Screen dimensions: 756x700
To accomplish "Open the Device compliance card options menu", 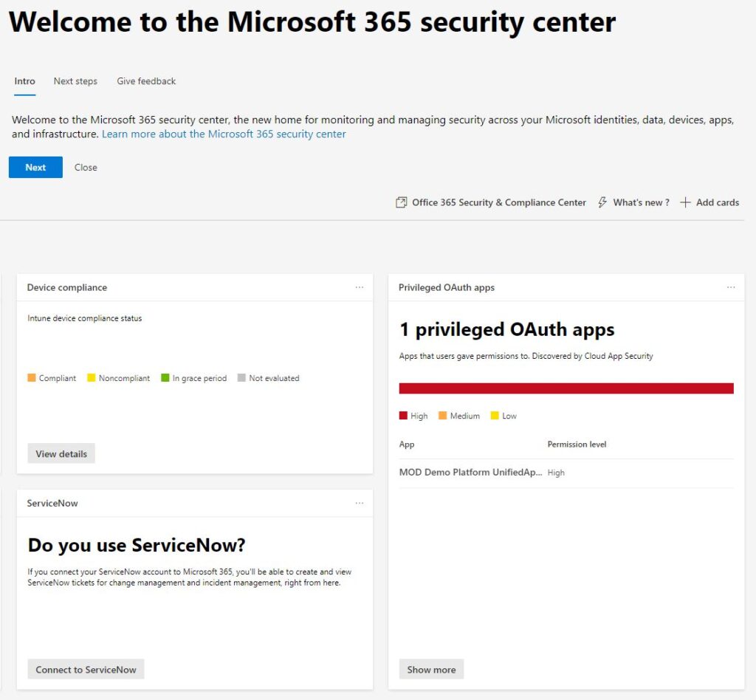I will 360,287.
